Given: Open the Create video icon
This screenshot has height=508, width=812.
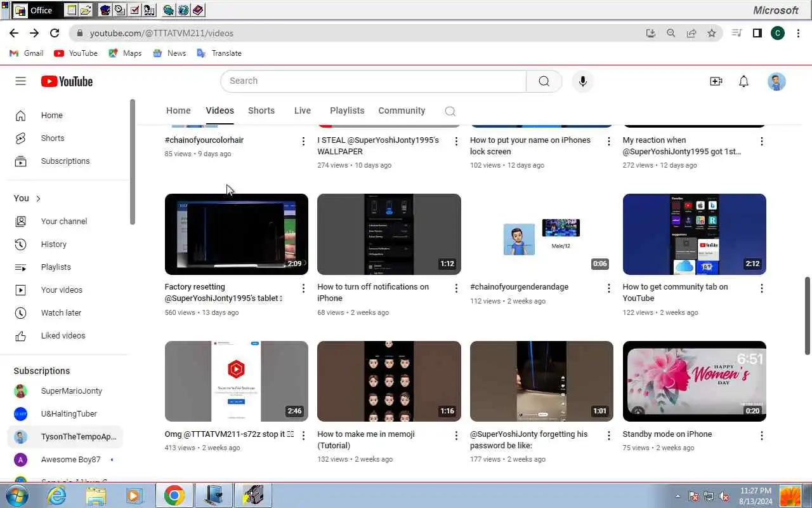Looking at the screenshot, I should 716,81.
